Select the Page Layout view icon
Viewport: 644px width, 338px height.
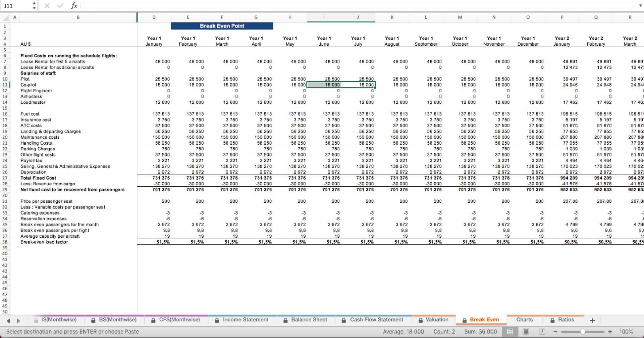point(526,331)
